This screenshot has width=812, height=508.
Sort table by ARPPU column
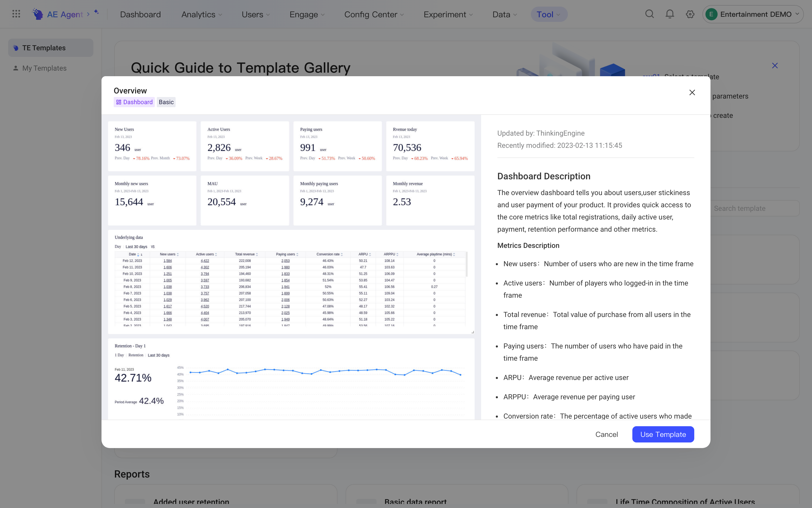tap(397, 255)
